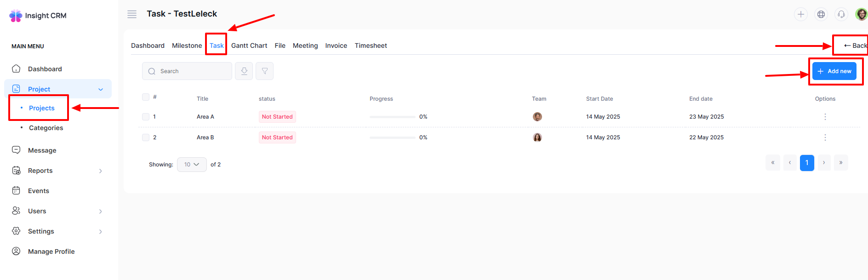Click the Area A progress bar
The width and height of the screenshot is (868, 280).
coord(392,117)
